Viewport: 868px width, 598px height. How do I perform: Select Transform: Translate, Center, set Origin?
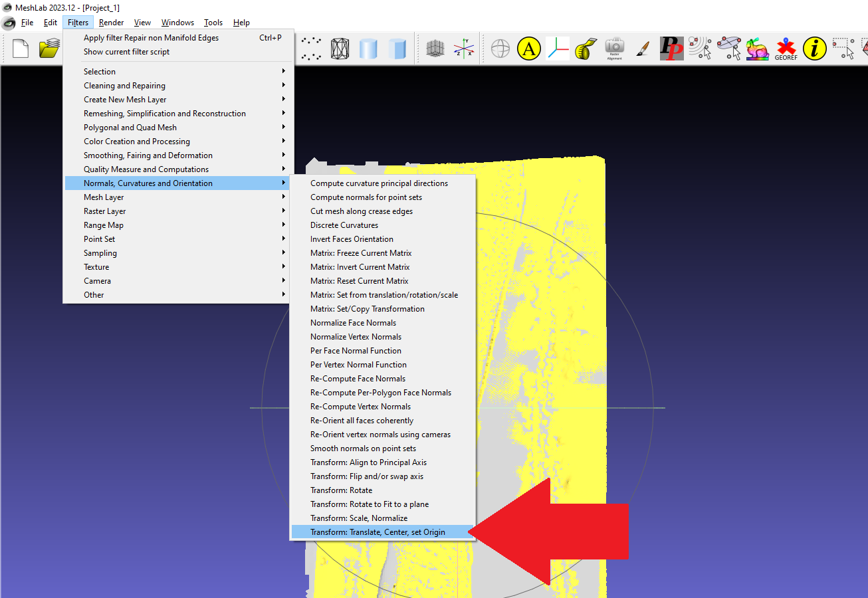(382, 532)
